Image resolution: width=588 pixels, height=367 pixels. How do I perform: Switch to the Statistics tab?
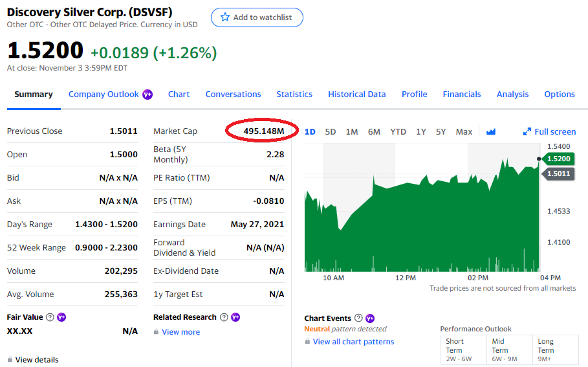(x=294, y=94)
